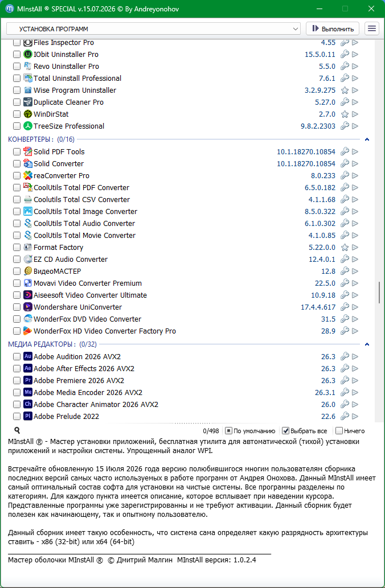Select the CoolUtils Total Image Converter checkbox
The height and width of the screenshot is (588, 385).
(17, 212)
